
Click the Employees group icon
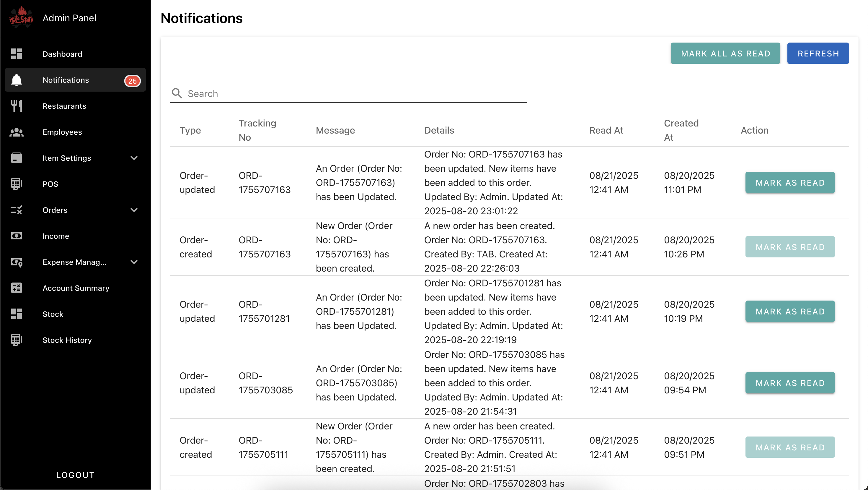pos(16,132)
